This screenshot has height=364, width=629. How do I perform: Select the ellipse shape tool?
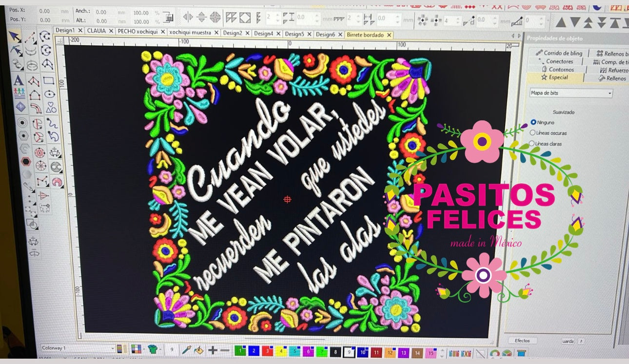[x=49, y=94]
